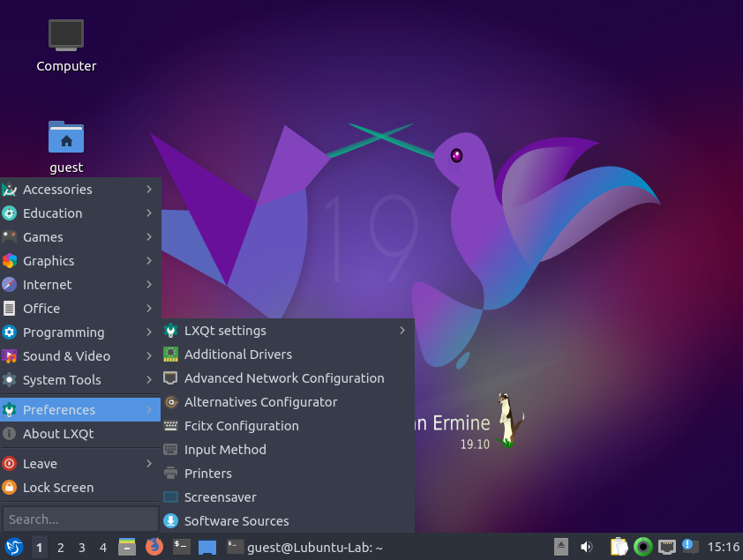Viewport: 743px width, 560px height.
Task: Expand the Programming submenu arrow
Action: 149,332
